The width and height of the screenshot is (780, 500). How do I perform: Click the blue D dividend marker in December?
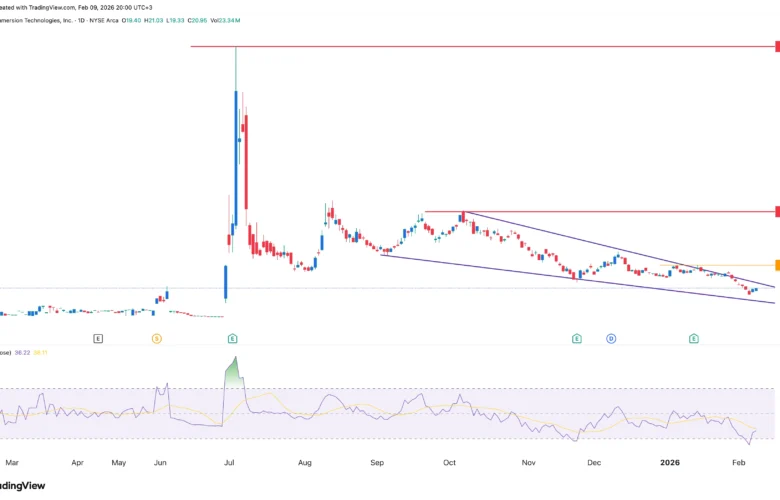[x=610, y=339]
